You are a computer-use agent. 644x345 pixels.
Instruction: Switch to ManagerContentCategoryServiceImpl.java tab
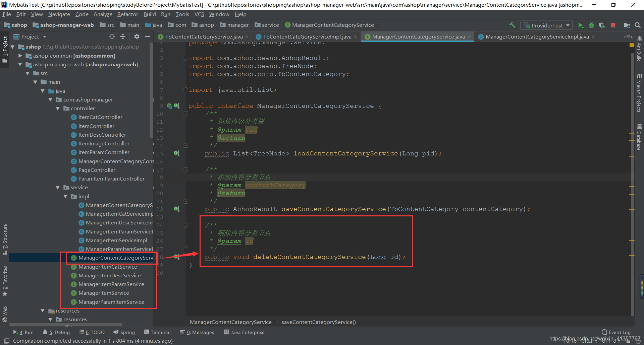point(537,37)
